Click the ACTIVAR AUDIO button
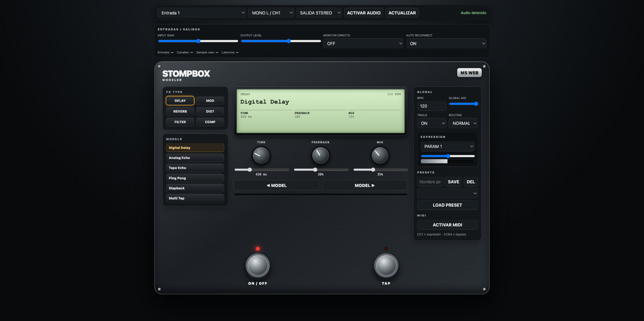 pyautogui.click(x=364, y=13)
